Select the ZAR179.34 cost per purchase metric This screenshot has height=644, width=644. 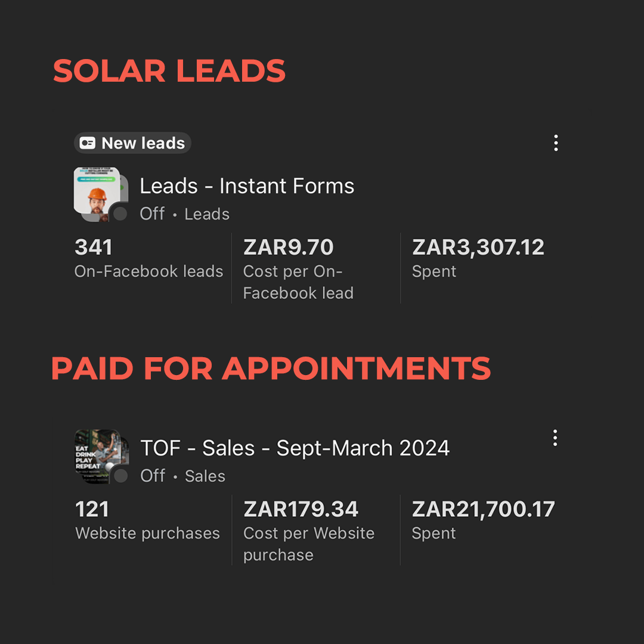click(x=301, y=509)
